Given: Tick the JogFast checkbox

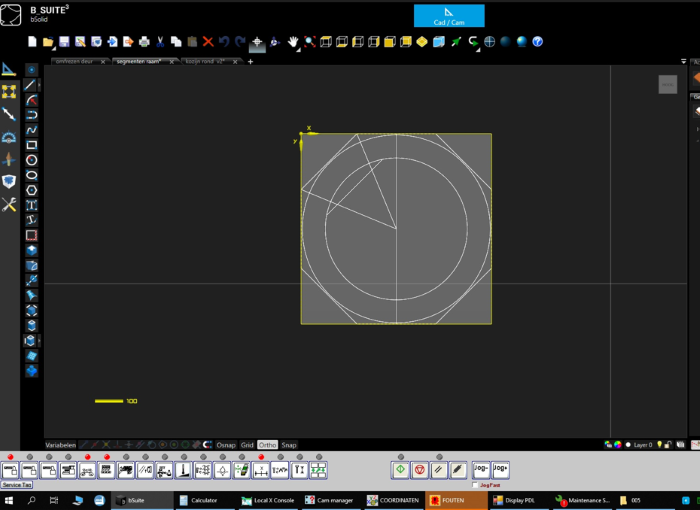Looking at the screenshot, I should [475, 485].
